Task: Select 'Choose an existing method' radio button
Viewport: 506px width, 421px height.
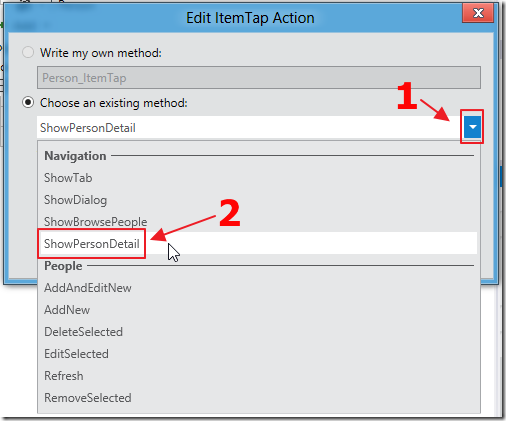Action: click(28, 102)
